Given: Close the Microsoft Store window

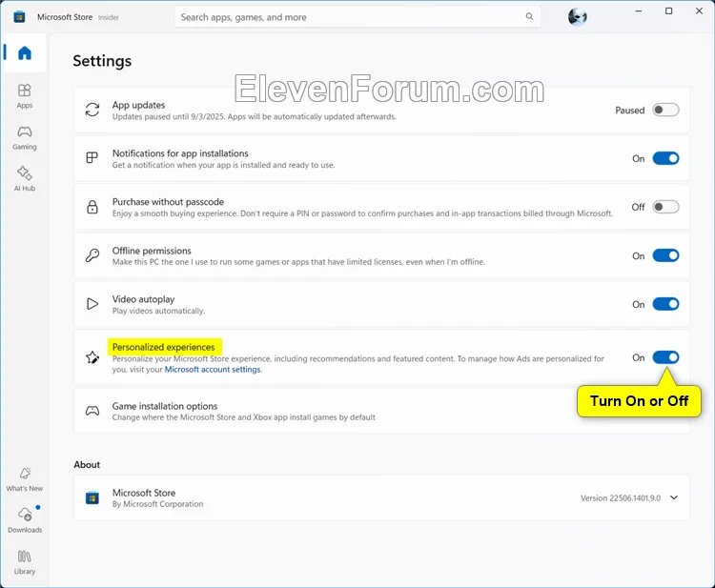Looking at the screenshot, I should click(699, 10).
